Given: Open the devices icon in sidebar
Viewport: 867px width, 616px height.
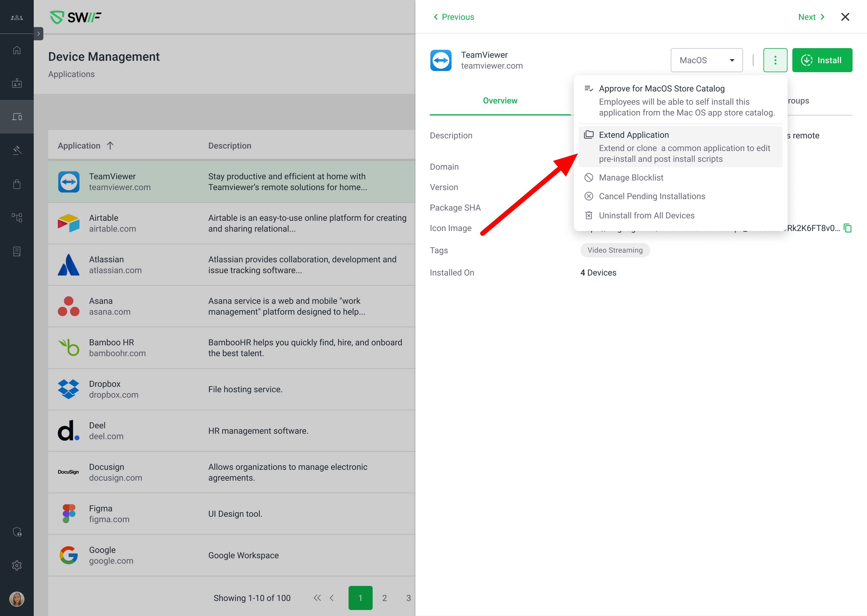Looking at the screenshot, I should [x=17, y=116].
